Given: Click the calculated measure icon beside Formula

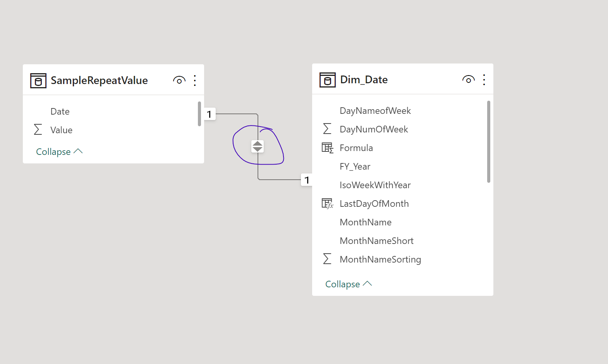Looking at the screenshot, I should (x=328, y=148).
